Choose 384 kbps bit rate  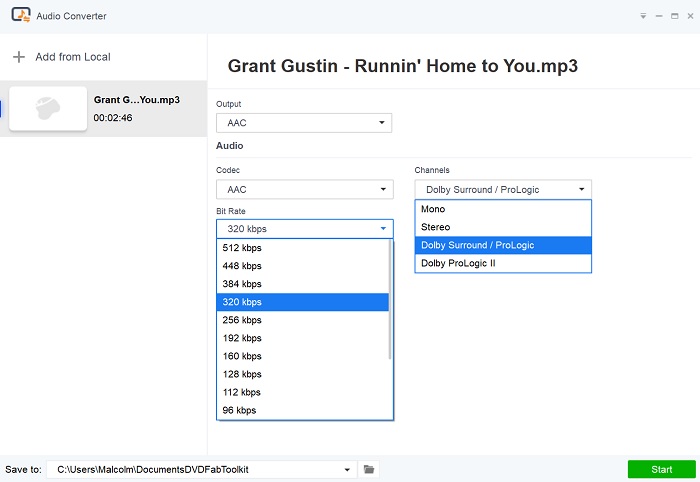303,284
